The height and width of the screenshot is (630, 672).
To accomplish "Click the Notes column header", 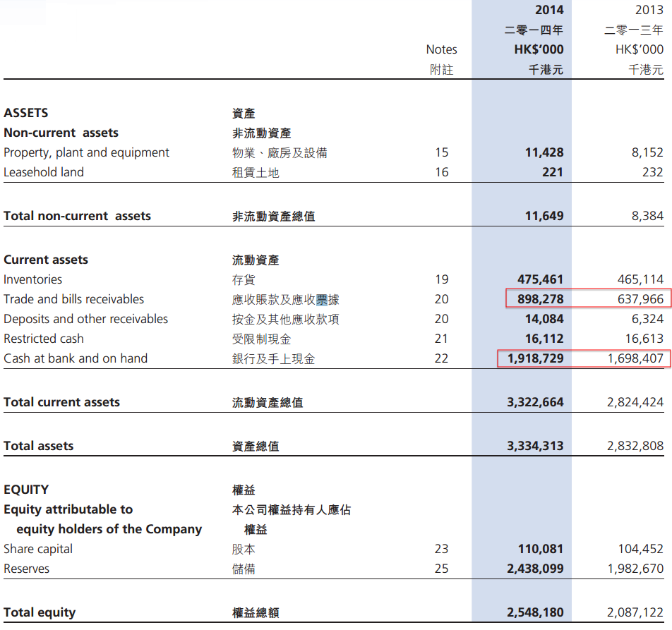I will click(x=441, y=49).
